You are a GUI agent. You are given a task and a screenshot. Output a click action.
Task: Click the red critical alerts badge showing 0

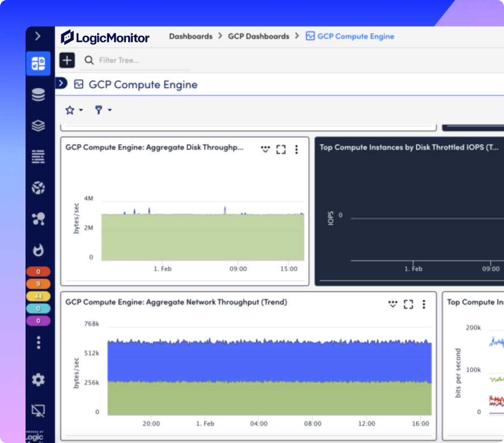pos(38,271)
